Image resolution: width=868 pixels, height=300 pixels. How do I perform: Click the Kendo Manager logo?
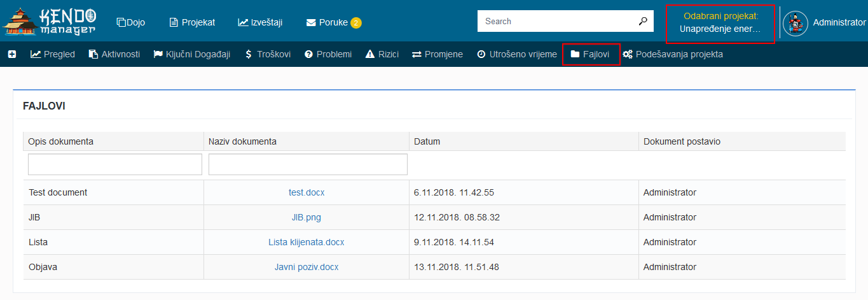50,21
